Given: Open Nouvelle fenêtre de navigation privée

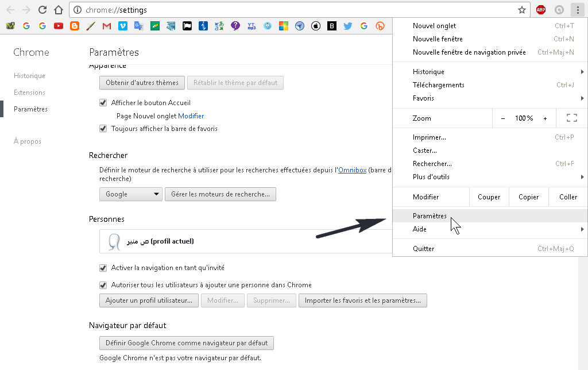Looking at the screenshot, I should pyautogui.click(x=490, y=52).
